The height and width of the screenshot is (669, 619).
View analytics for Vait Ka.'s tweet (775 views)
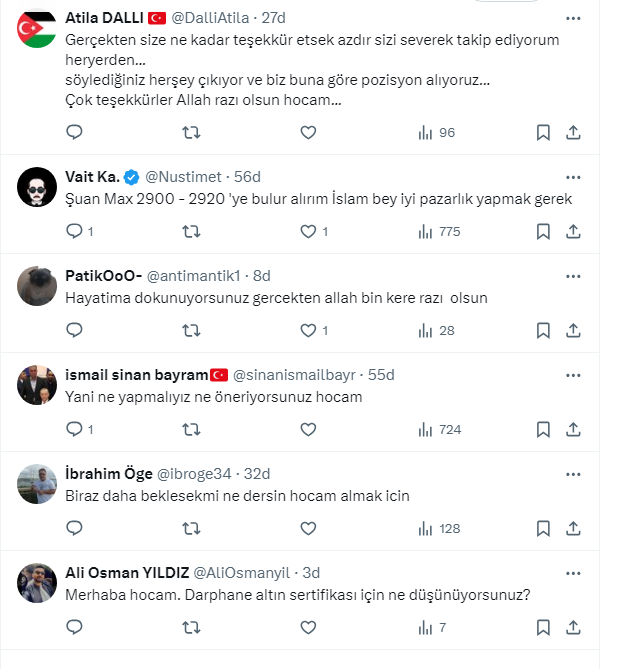pos(438,231)
